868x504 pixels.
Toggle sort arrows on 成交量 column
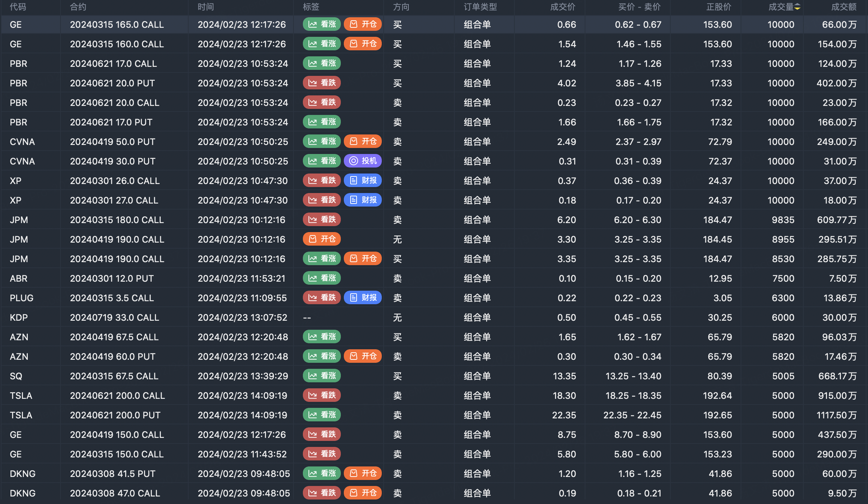pos(797,7)
